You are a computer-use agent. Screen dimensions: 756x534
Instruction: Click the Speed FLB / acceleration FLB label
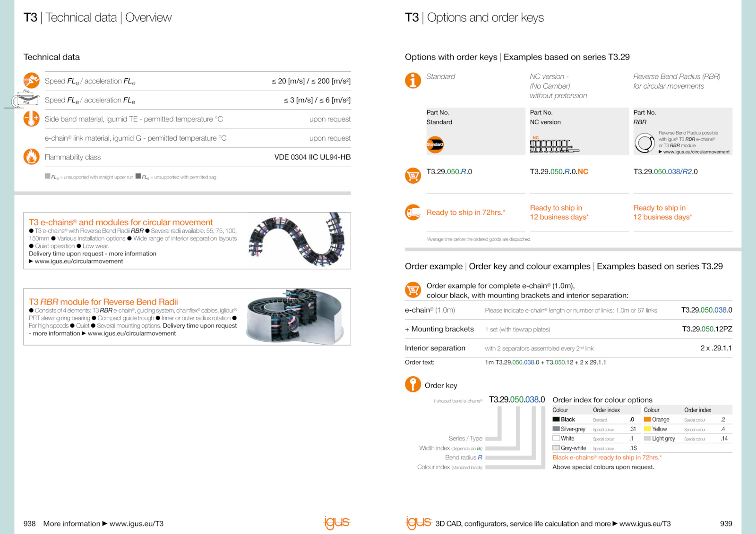click(90, 100)
